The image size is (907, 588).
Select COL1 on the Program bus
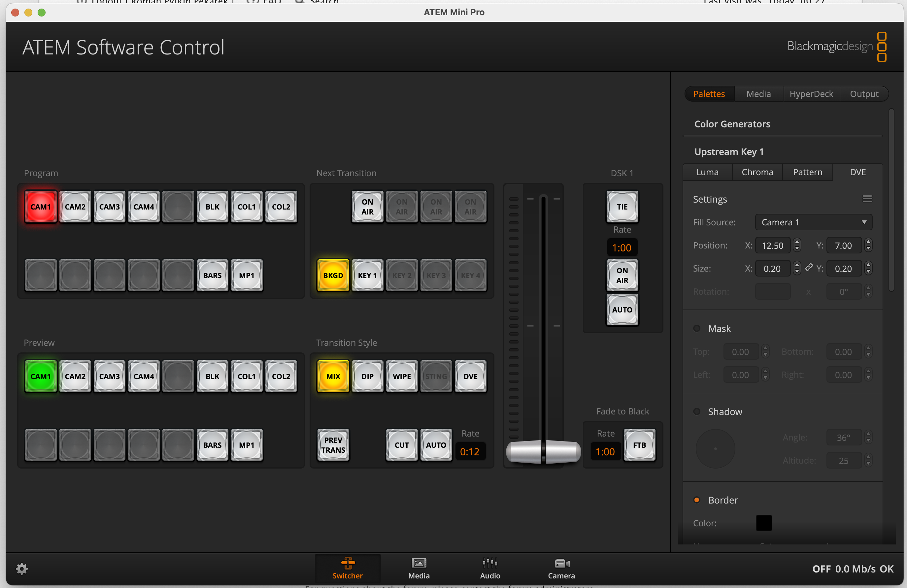point(247,207)
